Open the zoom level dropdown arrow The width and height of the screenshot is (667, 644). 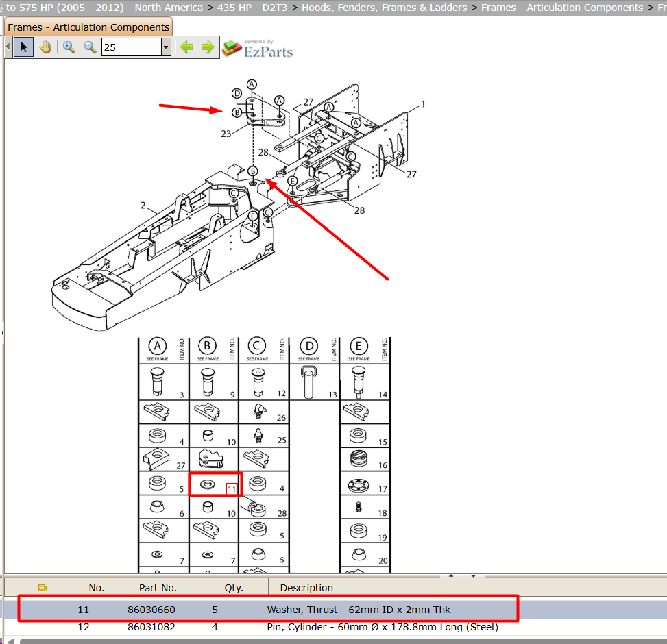[166, 47]
